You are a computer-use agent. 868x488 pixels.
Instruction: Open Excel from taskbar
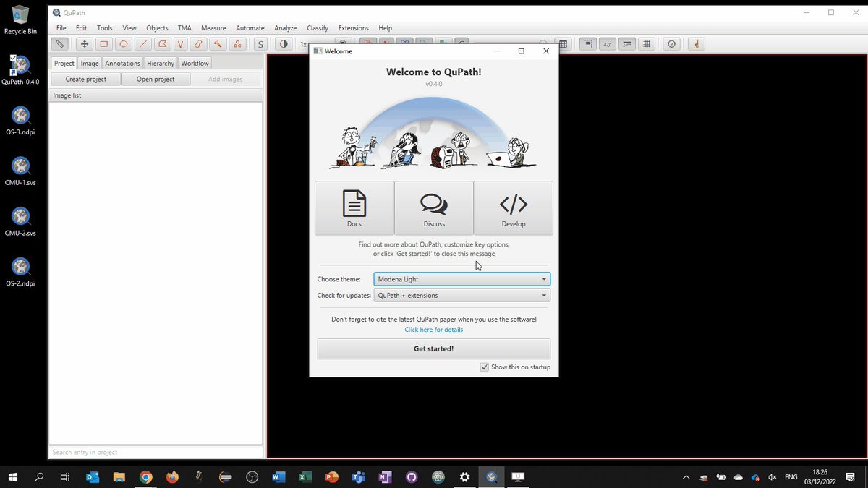click(x=305, y=477)
